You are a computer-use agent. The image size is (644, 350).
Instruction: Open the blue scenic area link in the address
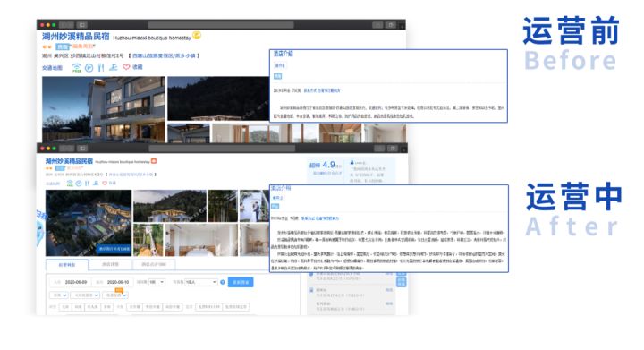[165, 55]
